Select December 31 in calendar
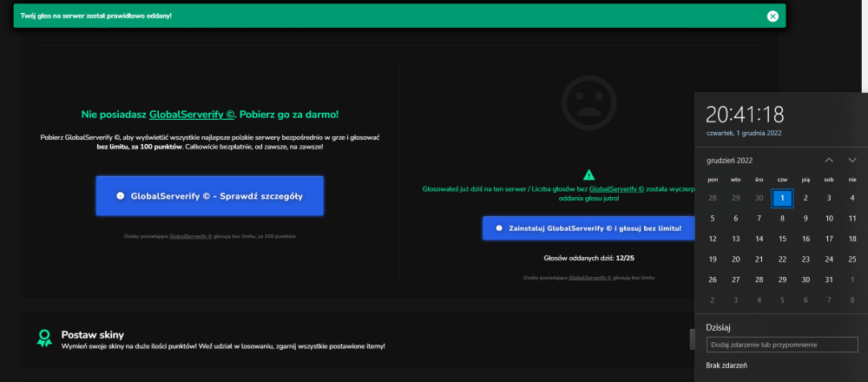 (829, 280)
